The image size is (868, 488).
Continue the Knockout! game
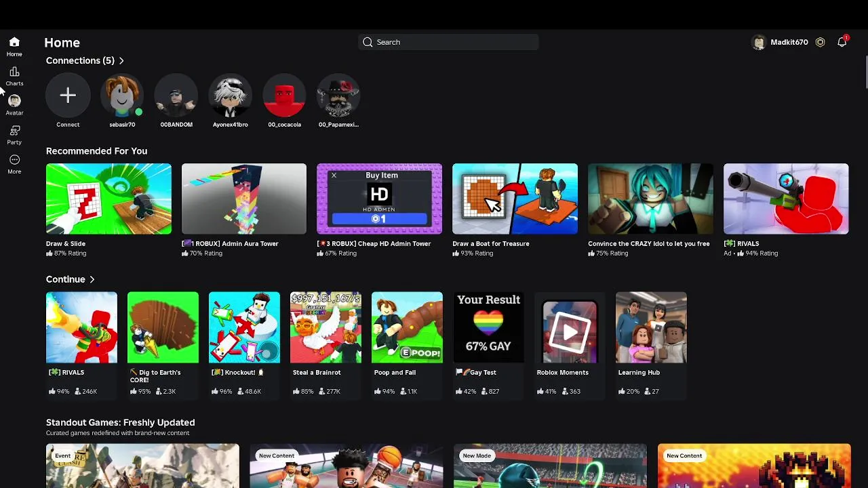(x=244, y=327)
